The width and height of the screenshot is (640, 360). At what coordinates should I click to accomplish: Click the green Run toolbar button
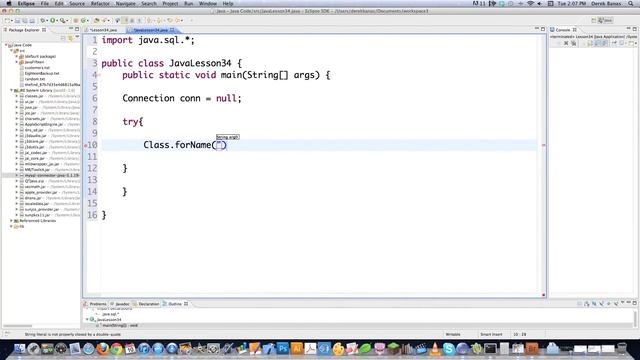click(52, 20)
